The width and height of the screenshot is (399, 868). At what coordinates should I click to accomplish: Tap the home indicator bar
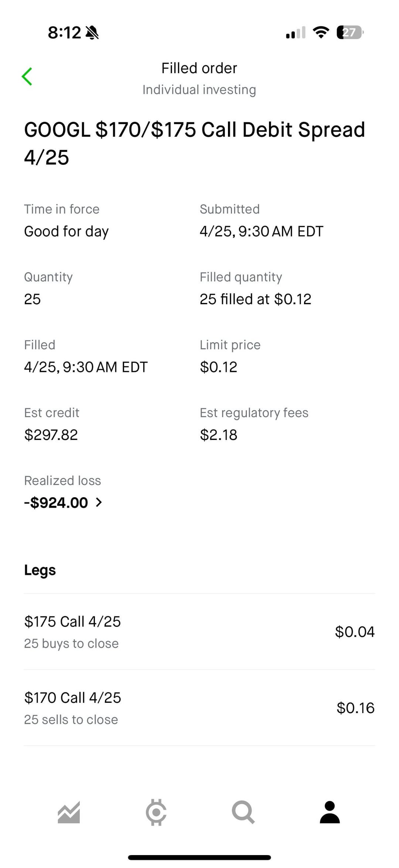(x=199, y=857)
